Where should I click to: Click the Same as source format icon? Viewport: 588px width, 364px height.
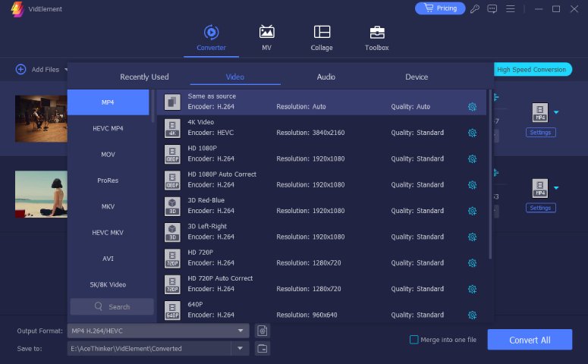(172, 102)
